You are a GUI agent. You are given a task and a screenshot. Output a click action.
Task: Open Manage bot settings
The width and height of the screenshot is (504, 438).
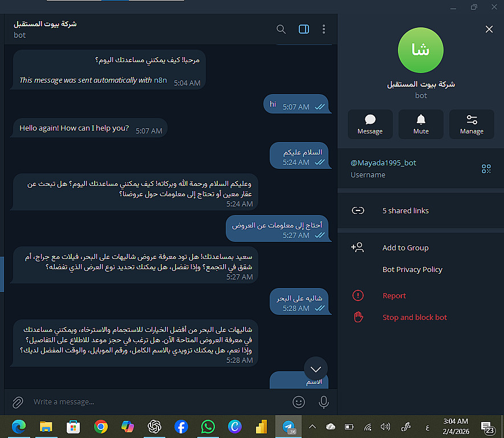coord(472,124)
